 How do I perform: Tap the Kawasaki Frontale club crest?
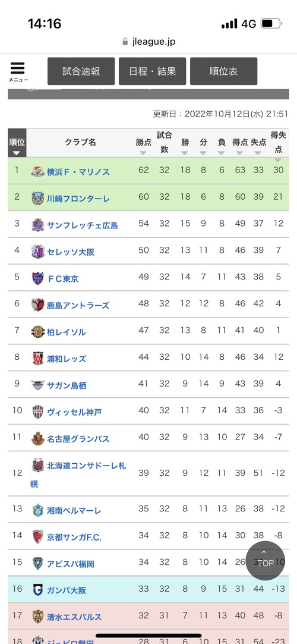click(38, 198)
